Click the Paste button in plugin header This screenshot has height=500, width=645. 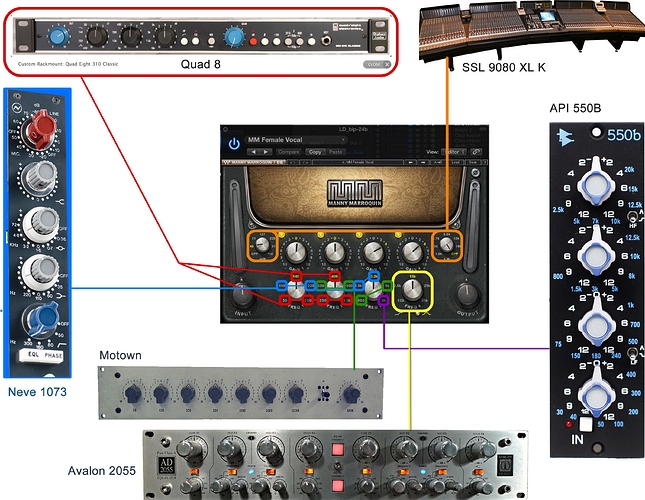click(x=335, y=152)
